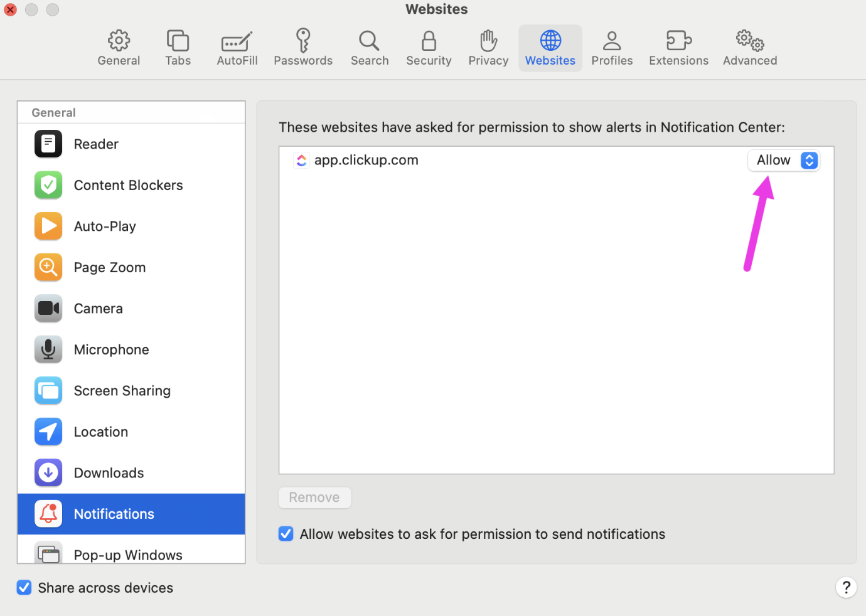Select Pop-up Windows in the sidebar
The height and width of the screenshot is (616, 866).
[x=128, y=554]
